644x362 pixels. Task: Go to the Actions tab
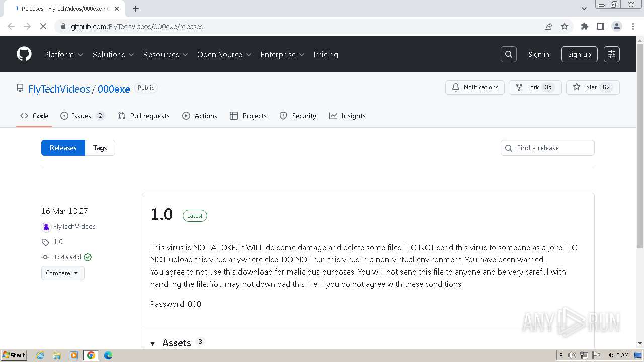200,116
